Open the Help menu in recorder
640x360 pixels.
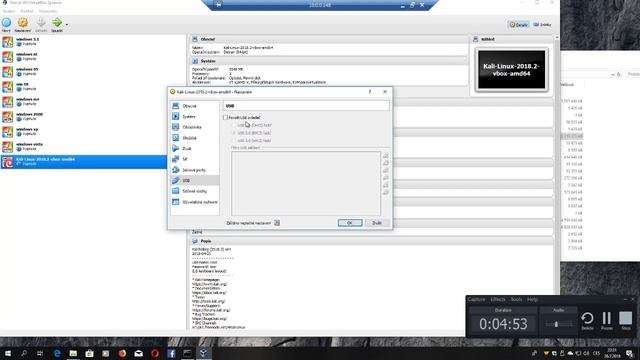click(532, 300)
